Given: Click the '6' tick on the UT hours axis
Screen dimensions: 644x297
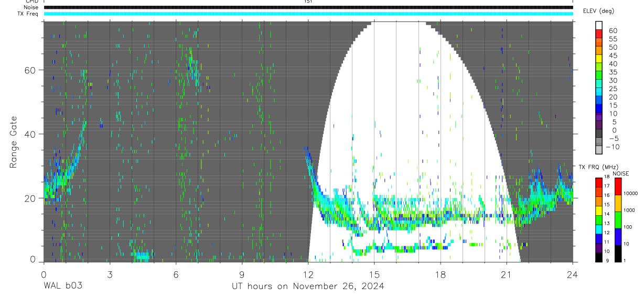Looking at the screenshot, I should 176,274.
